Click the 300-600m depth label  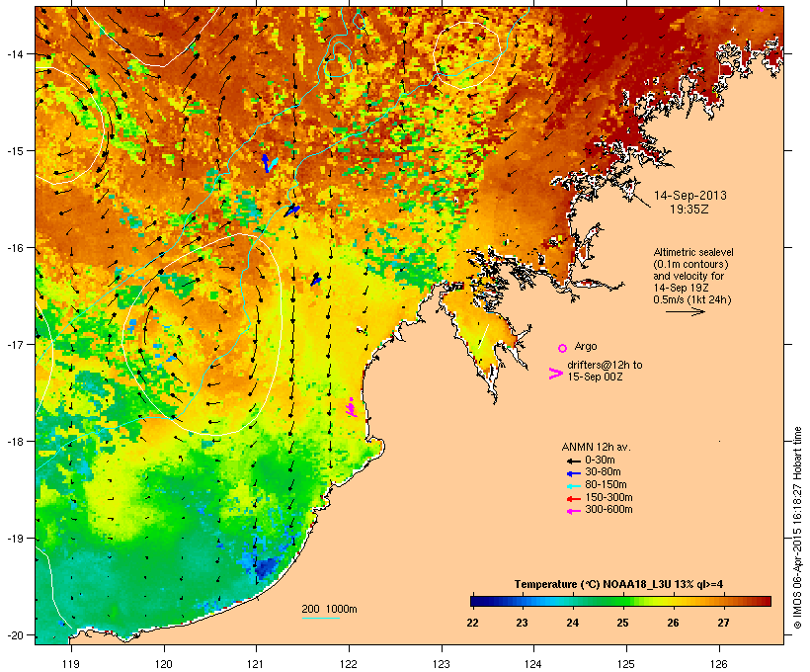608,510
